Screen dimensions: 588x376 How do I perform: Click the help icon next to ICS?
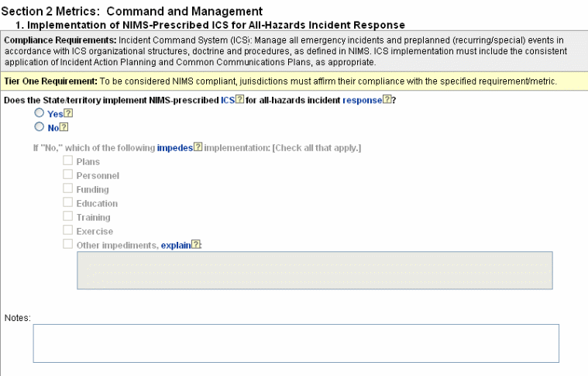pyautogui.click(x=239, y=100)
